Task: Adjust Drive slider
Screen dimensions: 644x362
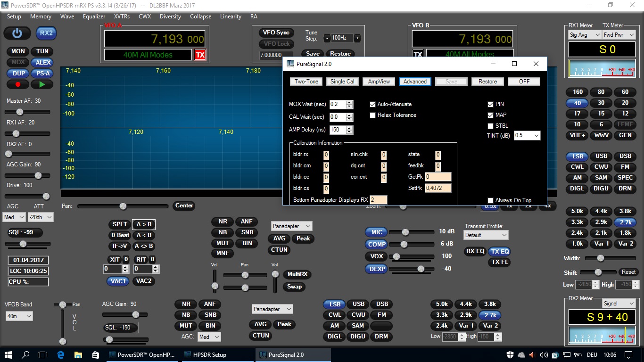Action: point(27,196)
